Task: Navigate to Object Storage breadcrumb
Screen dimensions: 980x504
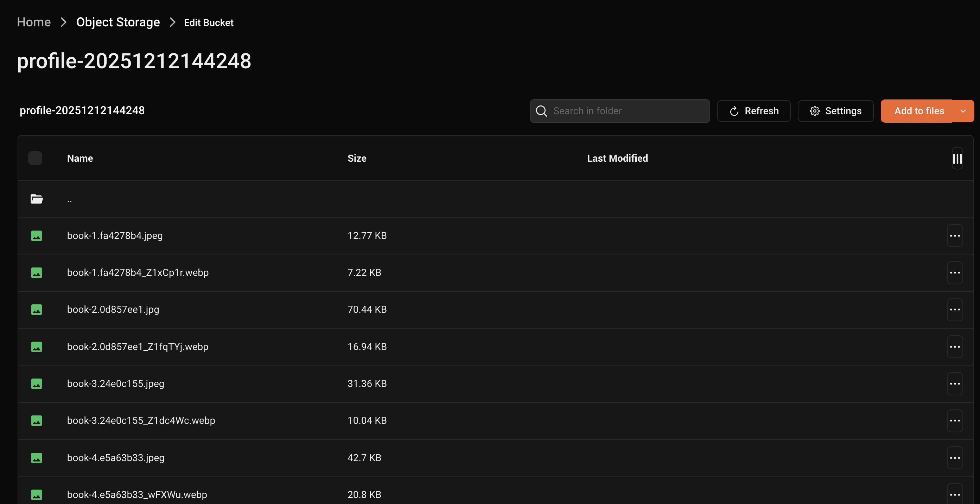Action: 118,22
